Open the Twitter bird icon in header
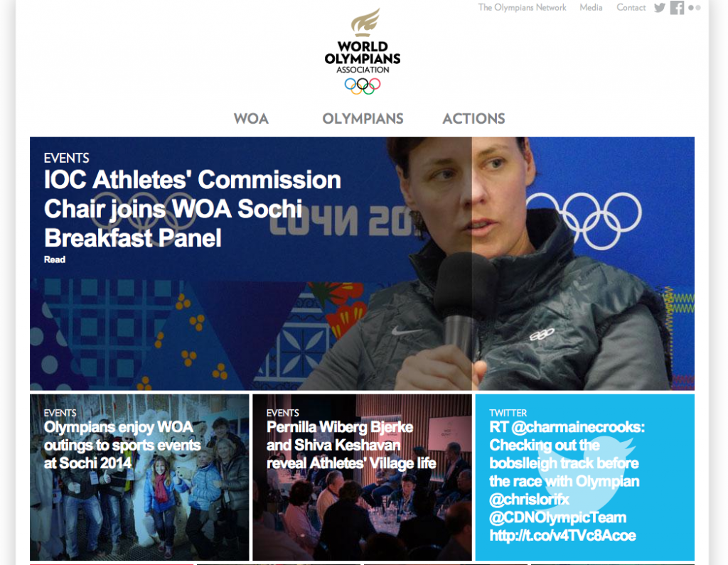 pyautogui.click(x=659, y=8)
